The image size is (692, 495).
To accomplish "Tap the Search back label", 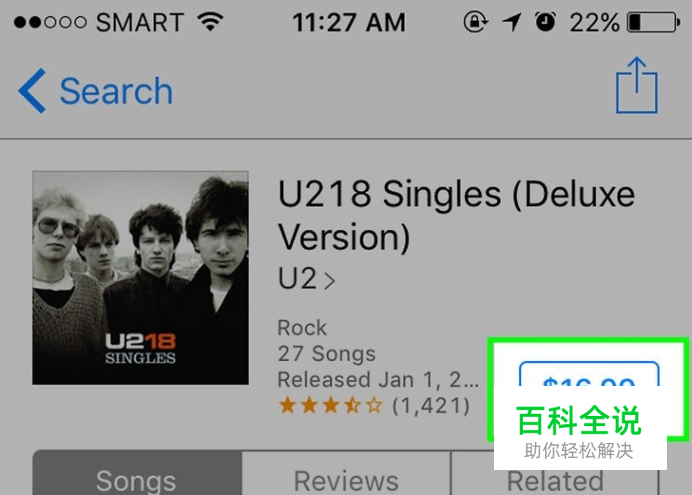I will 116,91.
